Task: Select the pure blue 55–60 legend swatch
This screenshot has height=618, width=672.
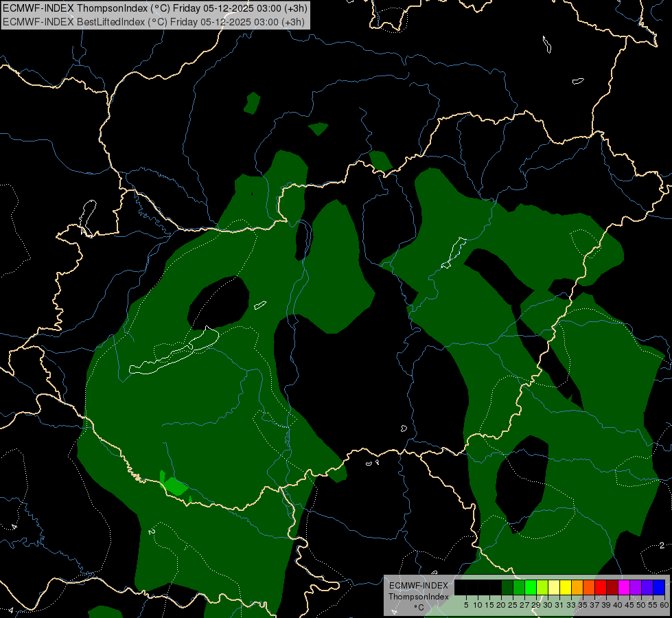Action: point(659,587)
